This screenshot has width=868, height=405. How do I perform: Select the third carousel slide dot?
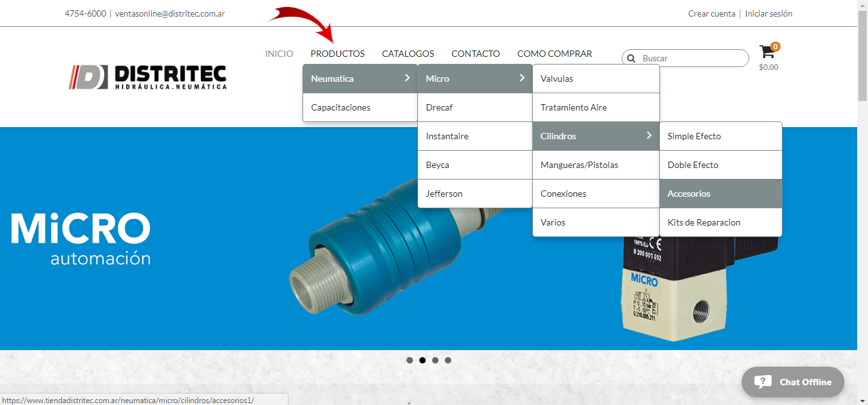435,360
